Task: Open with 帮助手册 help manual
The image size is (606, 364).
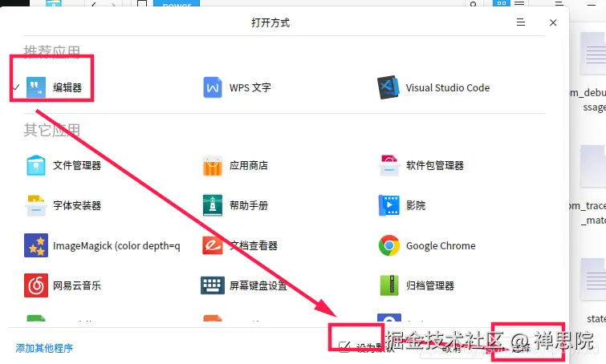Action: (x=235, y=205)
